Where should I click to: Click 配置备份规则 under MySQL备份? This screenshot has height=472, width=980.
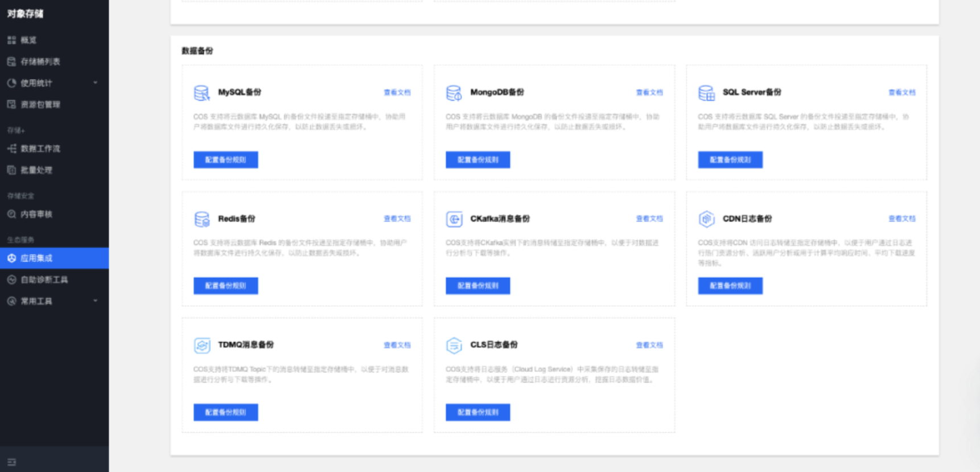[226, 160]
